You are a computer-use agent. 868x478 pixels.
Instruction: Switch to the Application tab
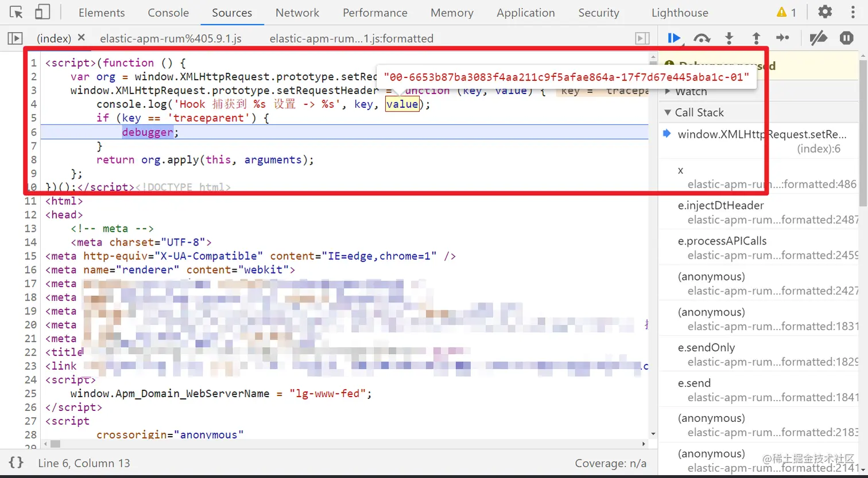(526, 13)
